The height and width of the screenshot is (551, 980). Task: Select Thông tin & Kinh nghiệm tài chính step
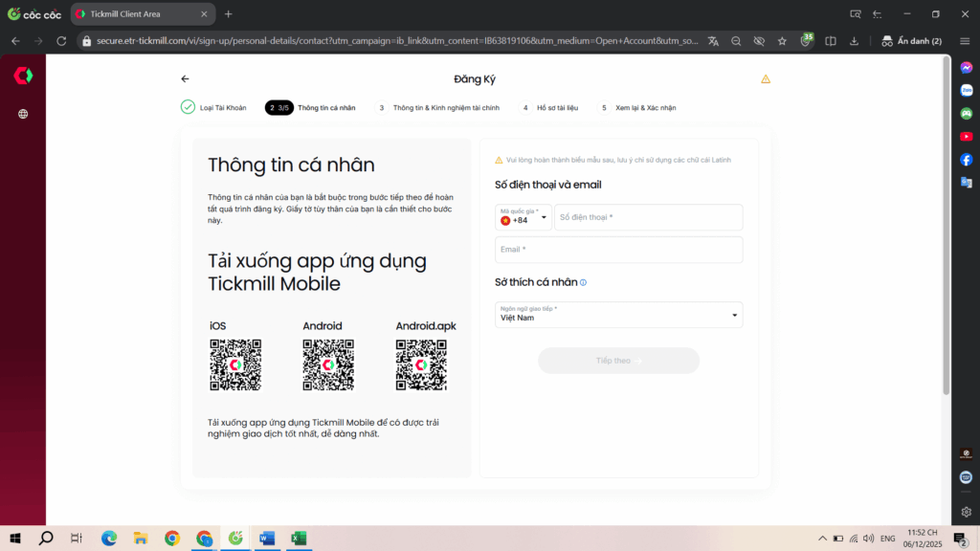437,107
